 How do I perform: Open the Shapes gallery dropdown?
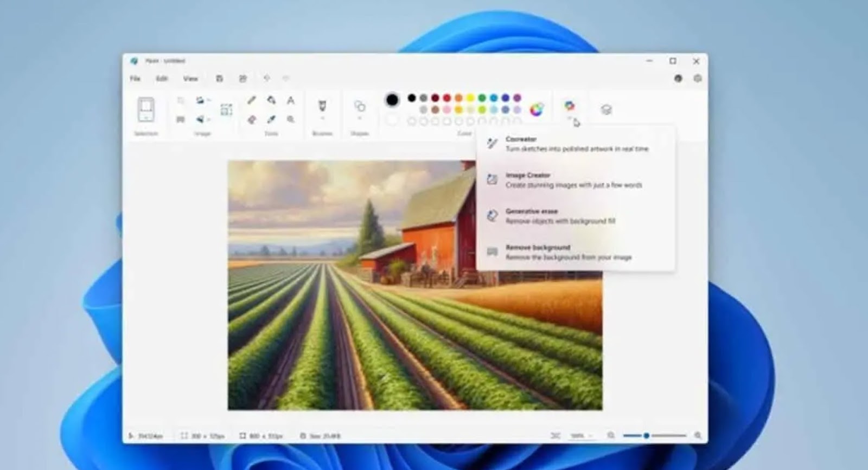[x=360, y=118]
